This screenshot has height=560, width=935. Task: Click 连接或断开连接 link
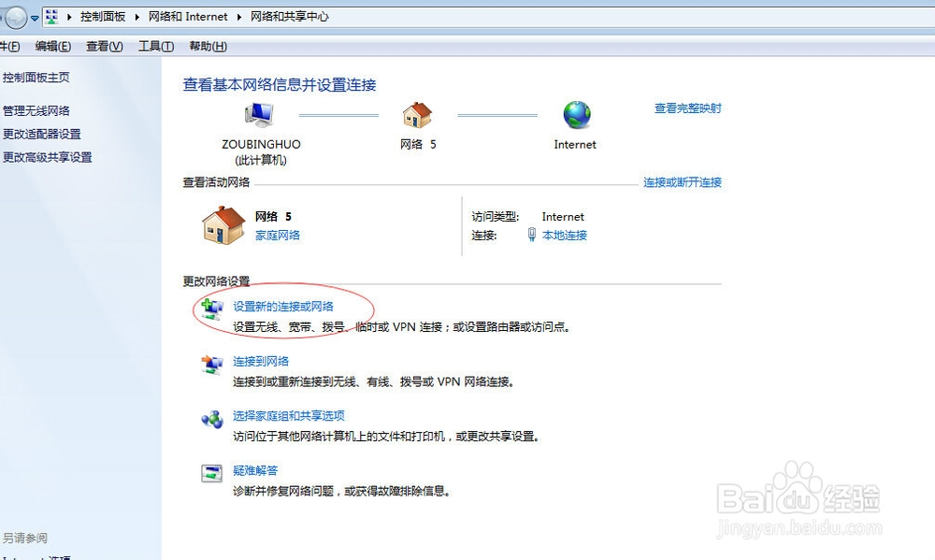pyautogui.click(x=683, y=182)
